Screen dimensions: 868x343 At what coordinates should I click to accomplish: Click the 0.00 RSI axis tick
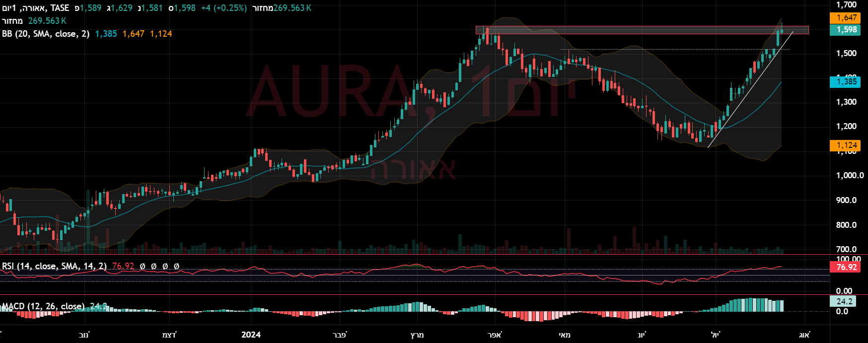pos(844,291)
